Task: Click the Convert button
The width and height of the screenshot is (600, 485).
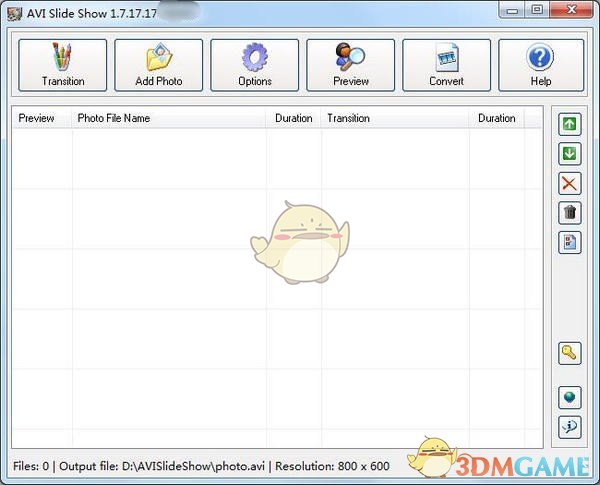Action: pyautogui.click(x=446, y=65)
